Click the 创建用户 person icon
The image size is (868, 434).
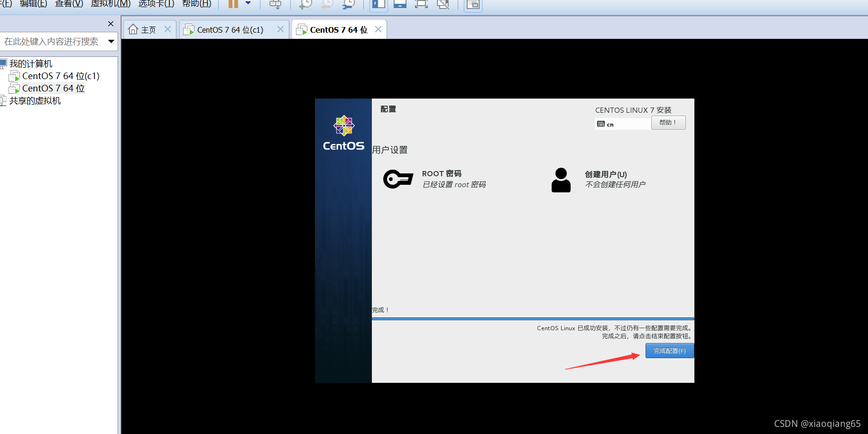pyautogui.click(x=561, y=180)
